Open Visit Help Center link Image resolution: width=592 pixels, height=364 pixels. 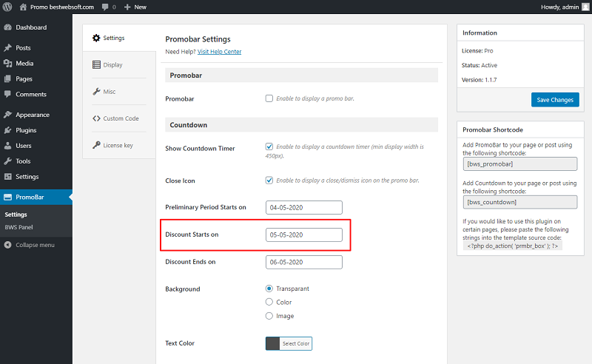pos(219,52)
